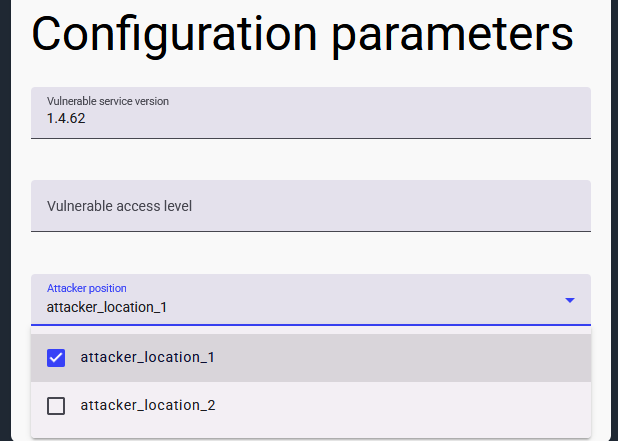Enable the attacker_location_2 checkbox
The height and width of the screenshot is (441, 618).
tap(56, 405)
